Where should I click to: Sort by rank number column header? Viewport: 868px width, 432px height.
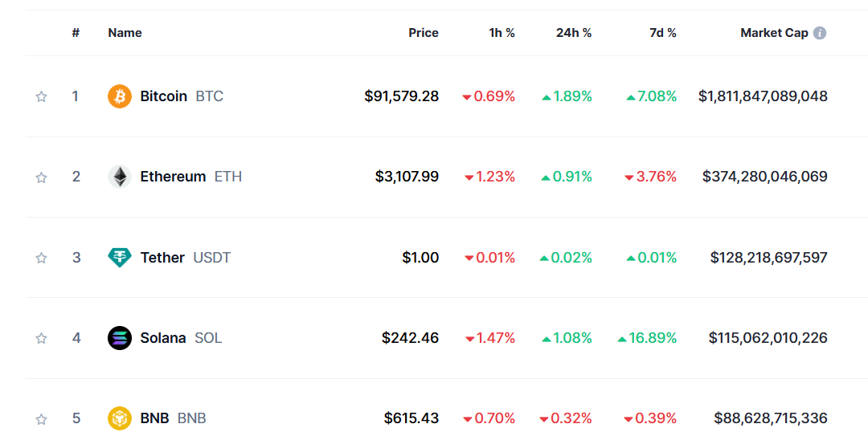pos(76,33)
